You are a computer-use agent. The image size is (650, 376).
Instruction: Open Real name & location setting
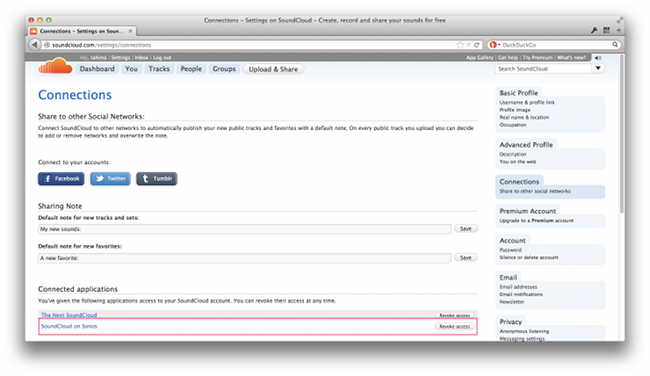(524, 117)
